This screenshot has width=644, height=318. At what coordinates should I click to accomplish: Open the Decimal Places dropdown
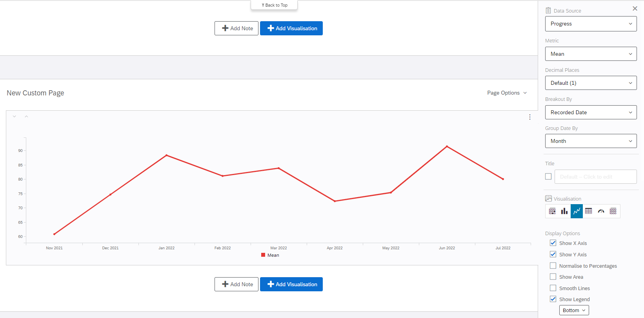tap(591, 83)
